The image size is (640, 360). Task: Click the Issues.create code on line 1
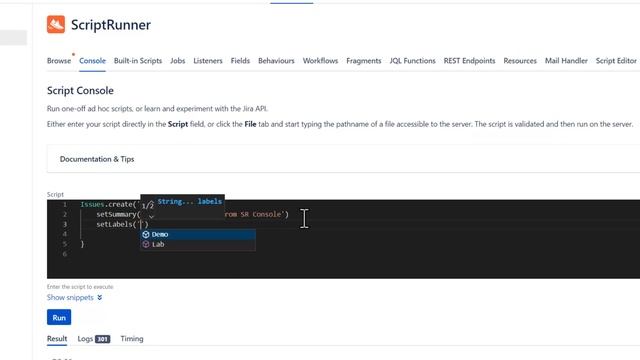click(x=109, y=204)
